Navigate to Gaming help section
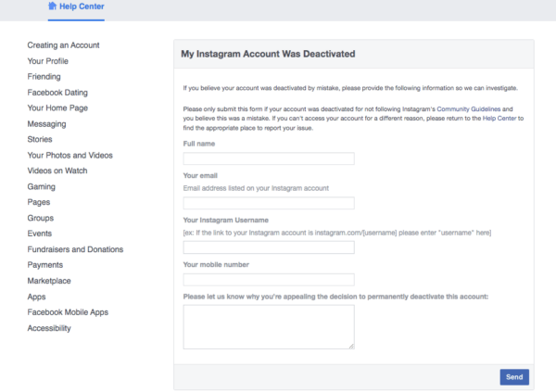 coord(42,186)
